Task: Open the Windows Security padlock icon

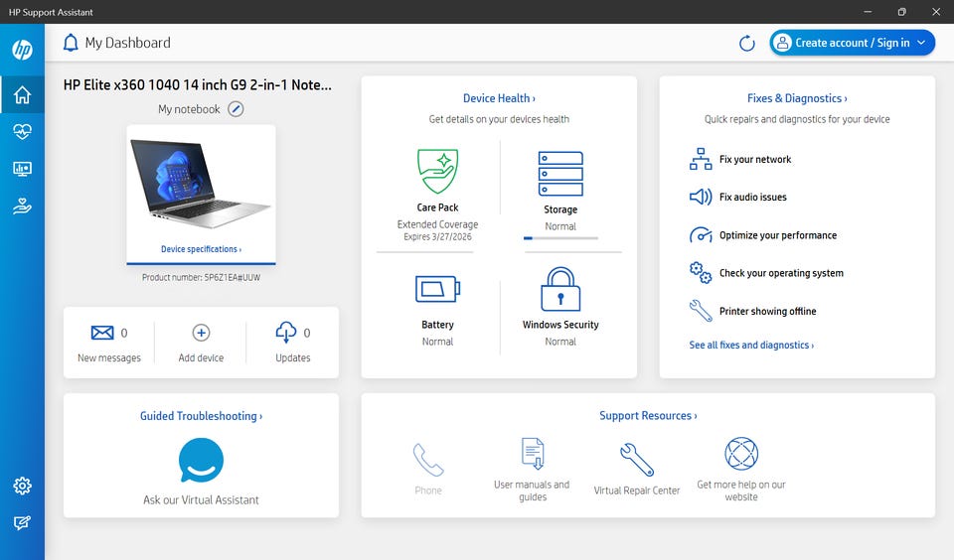Action: (x=560, y=289)
